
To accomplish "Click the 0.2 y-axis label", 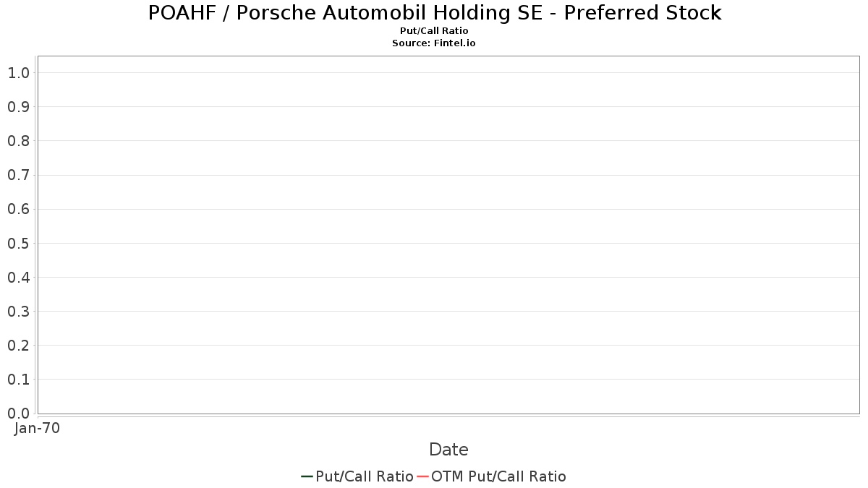I will tap(18, 346).
